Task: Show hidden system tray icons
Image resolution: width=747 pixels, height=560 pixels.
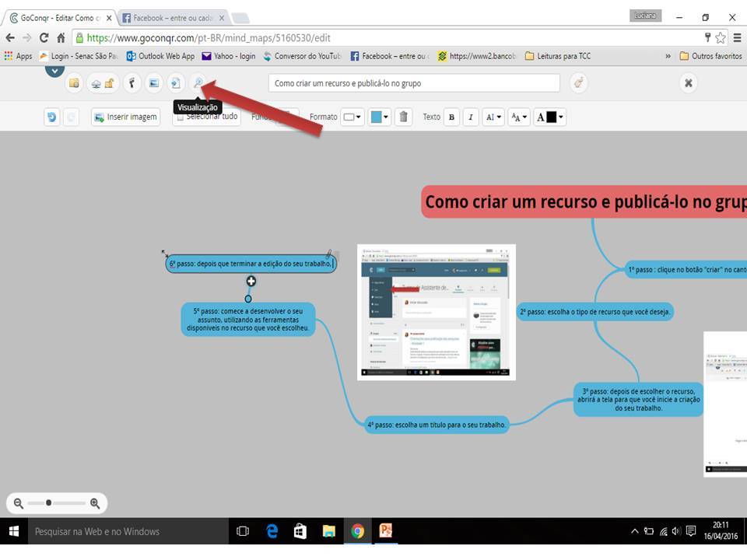Action: click(x=635, y=531)
